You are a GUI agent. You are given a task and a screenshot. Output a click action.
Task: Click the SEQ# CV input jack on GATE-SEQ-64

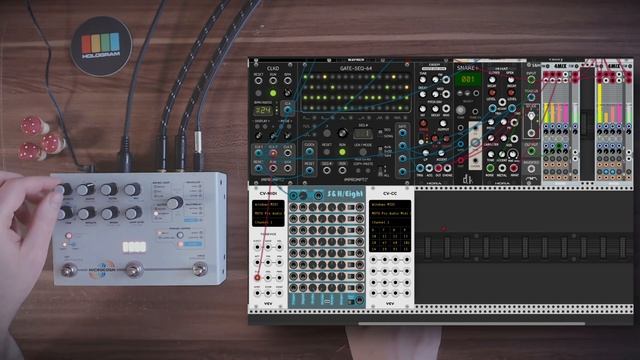(327, 170)
